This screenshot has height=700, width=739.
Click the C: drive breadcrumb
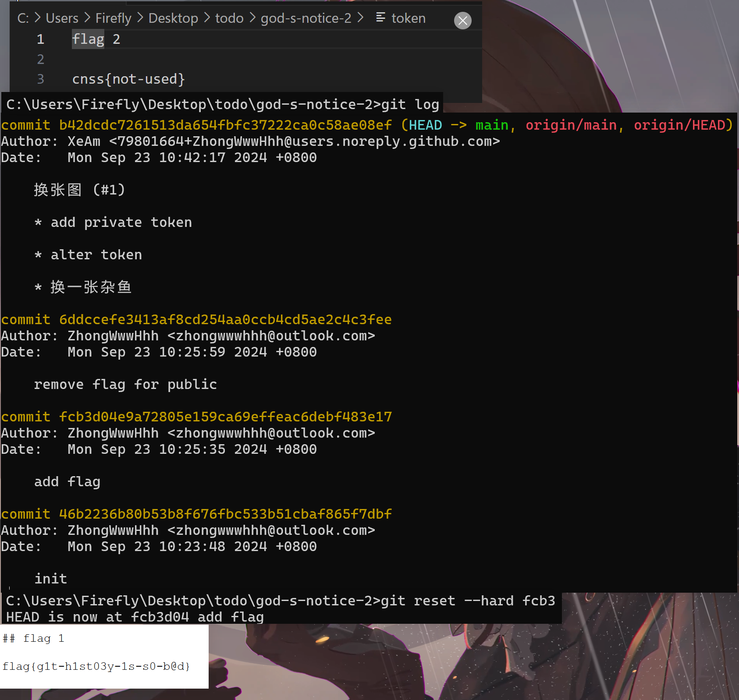click(x=23, y=18)
